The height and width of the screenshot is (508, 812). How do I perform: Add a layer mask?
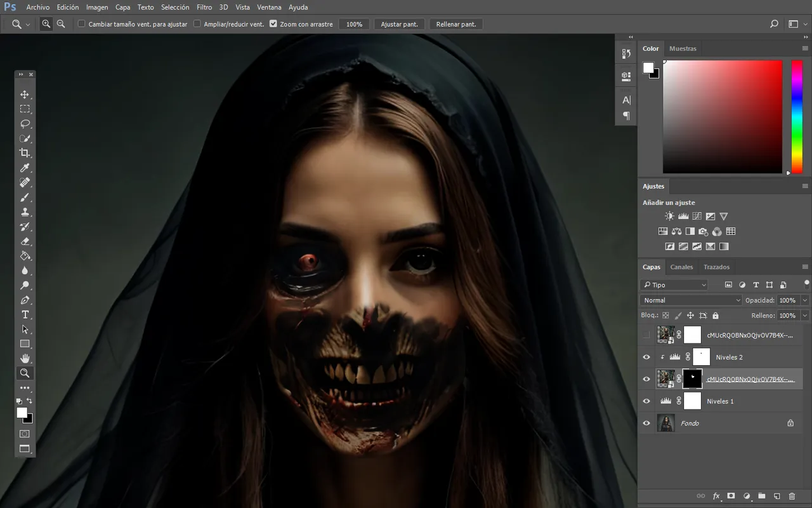click(x=731, y=496)
